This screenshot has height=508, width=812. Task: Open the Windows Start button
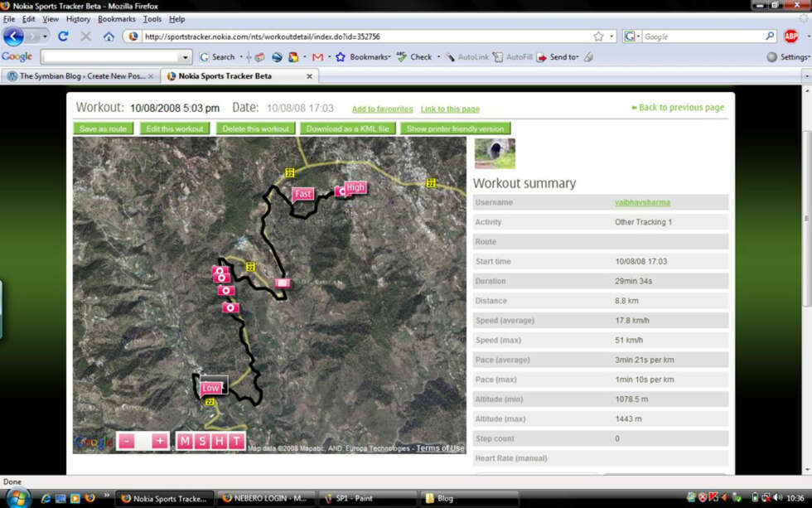point(17,498)
